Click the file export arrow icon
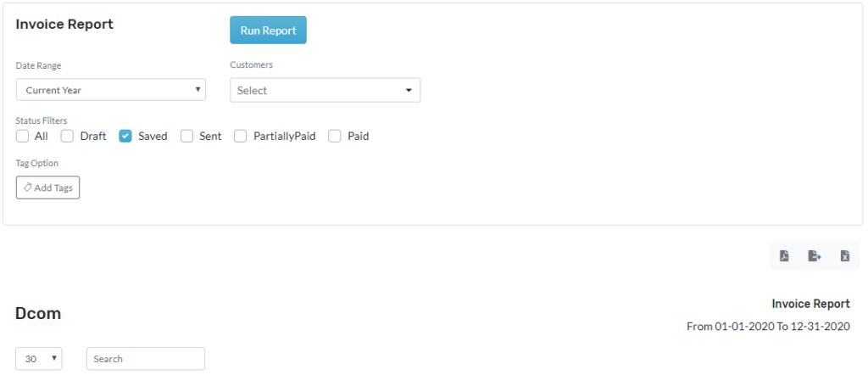 click(815, 256)
